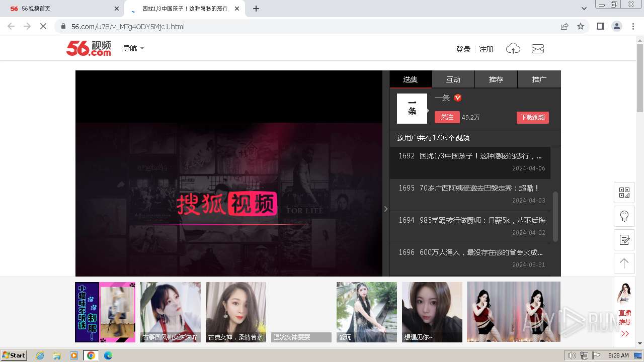Click the volume speaker tray icon

[x=572, y=355]
